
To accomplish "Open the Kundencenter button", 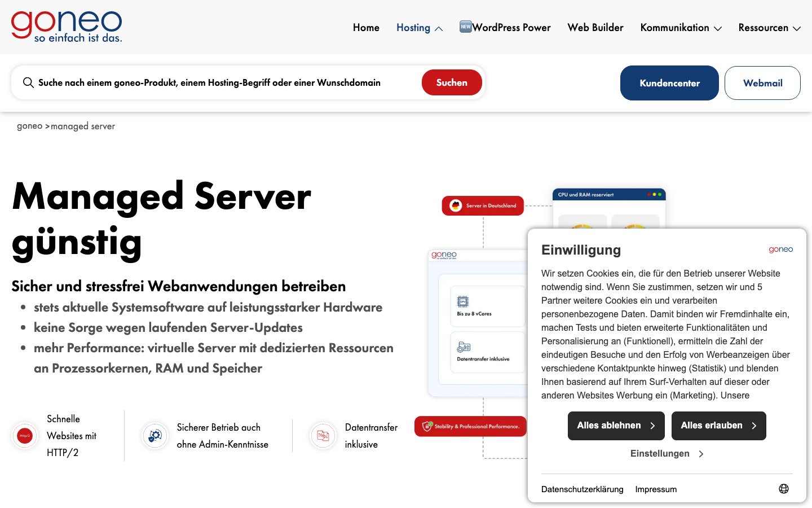I will [x=669, y=83].
